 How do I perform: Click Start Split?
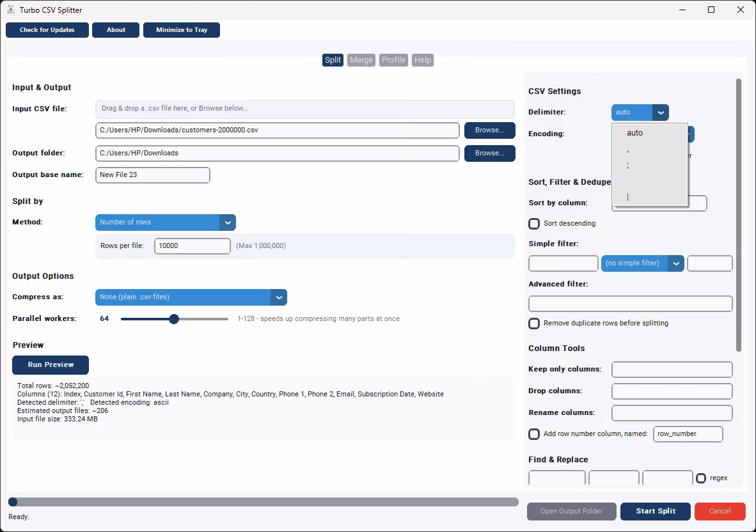(655, 512)
